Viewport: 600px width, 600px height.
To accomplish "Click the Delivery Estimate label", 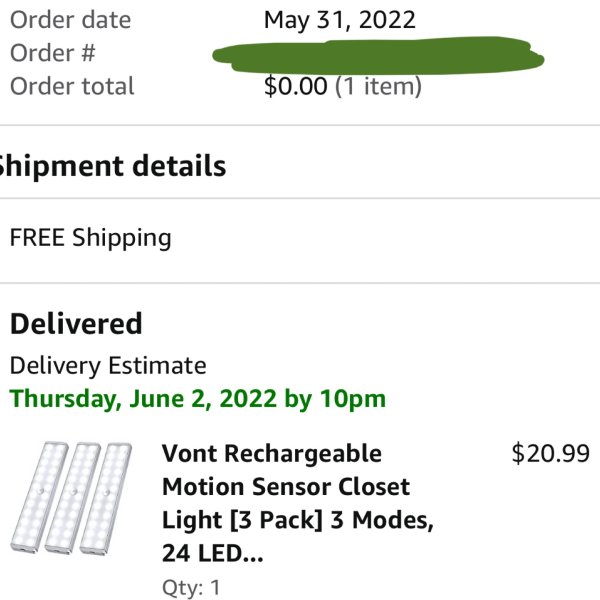I will click(108, 366).
